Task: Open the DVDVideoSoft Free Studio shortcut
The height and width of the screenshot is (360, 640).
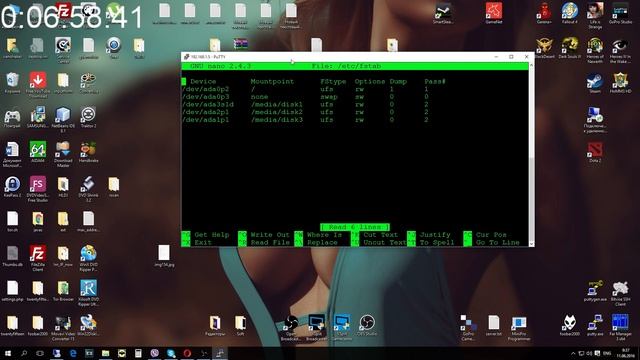Action: (38, 188)
